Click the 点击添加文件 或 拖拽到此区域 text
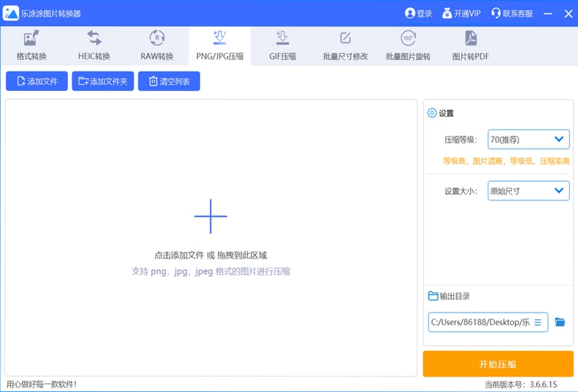The height and width of the screenshot is (392, 578). pyautogui.click(x=210, y=255)
